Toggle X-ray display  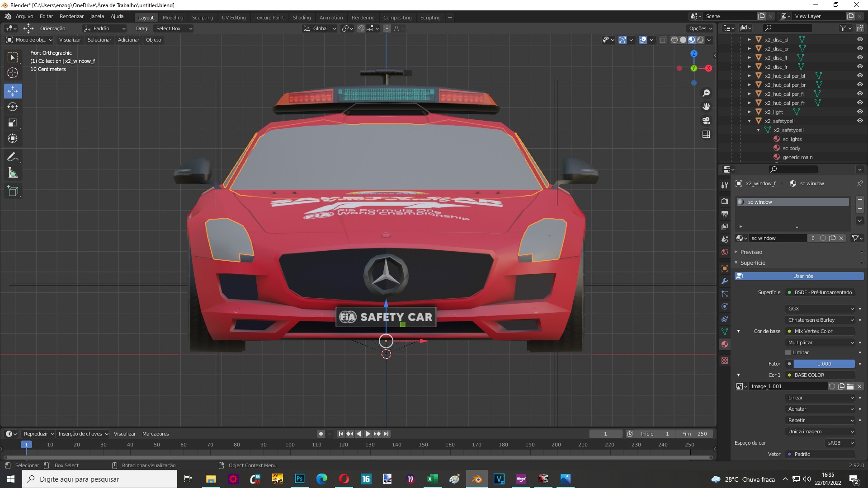[663, 40]
